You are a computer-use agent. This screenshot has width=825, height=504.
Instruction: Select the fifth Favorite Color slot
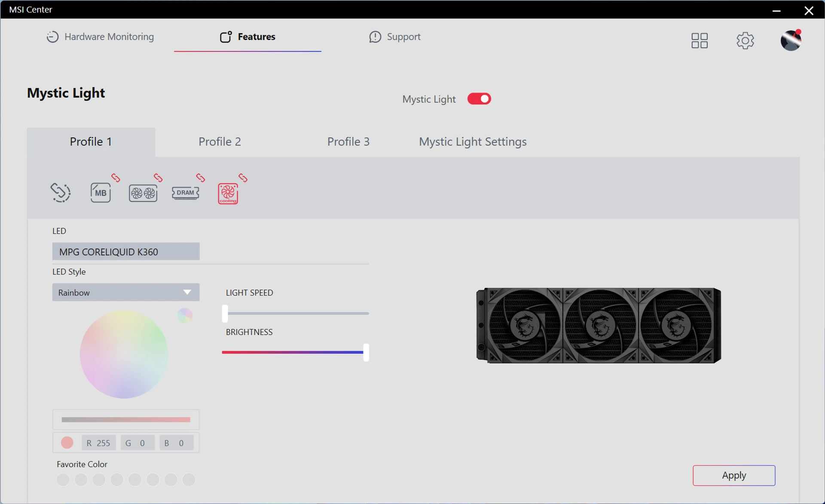[x=135, y=480]
